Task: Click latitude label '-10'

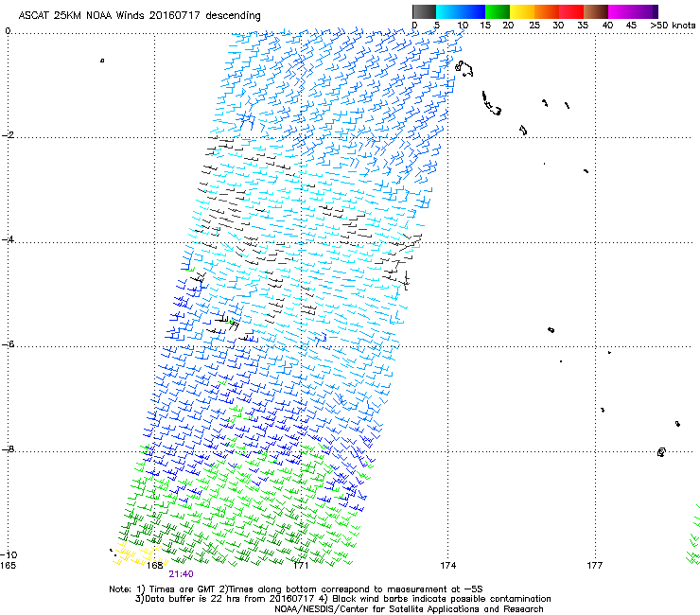Action: click(9, 554)
